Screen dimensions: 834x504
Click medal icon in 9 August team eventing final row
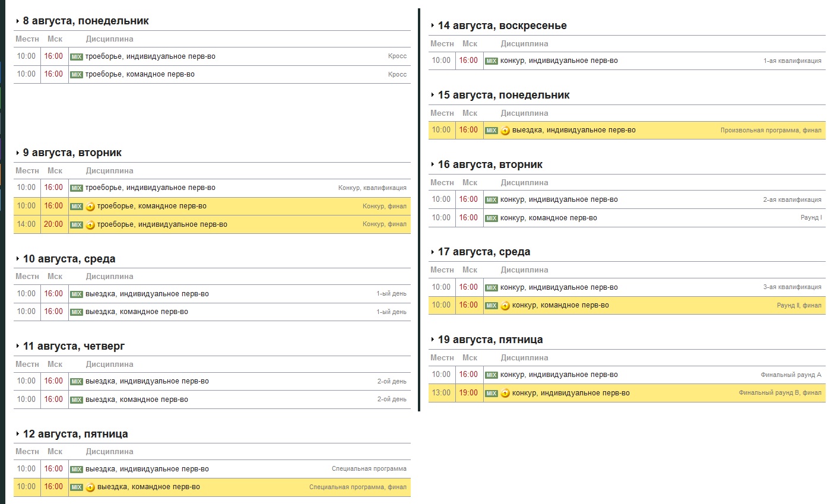point(90,207)
